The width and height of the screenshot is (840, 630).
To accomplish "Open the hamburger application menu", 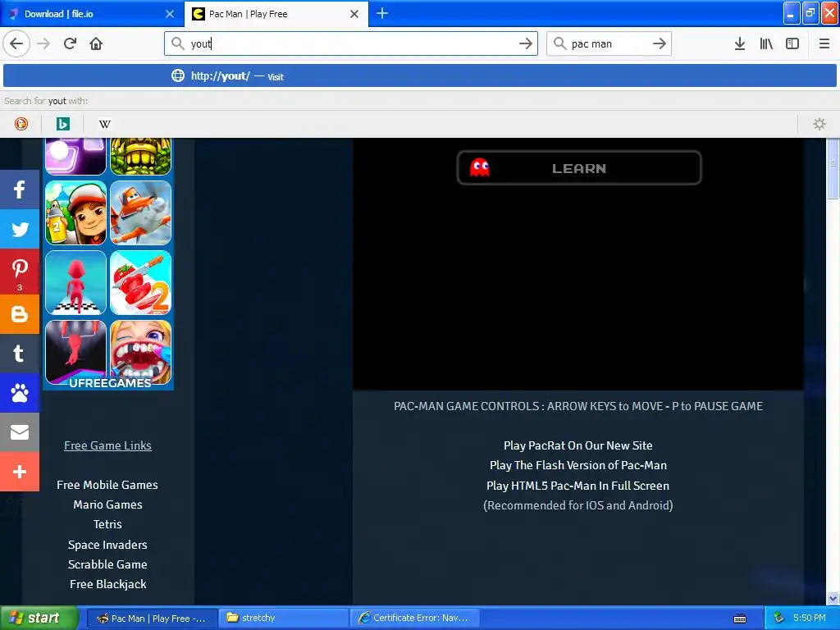I will click(x=824, y=43).
